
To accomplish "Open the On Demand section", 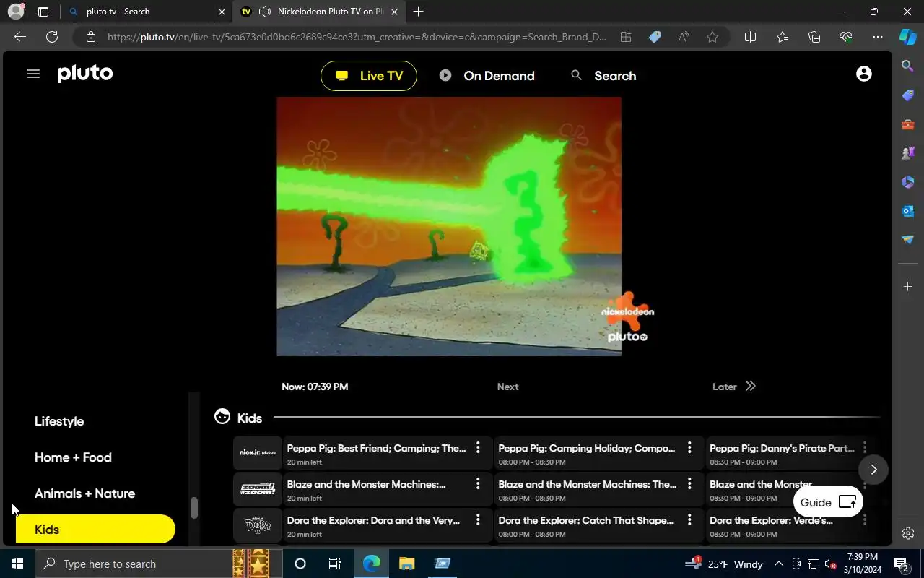I will click(x=487, y=76).
